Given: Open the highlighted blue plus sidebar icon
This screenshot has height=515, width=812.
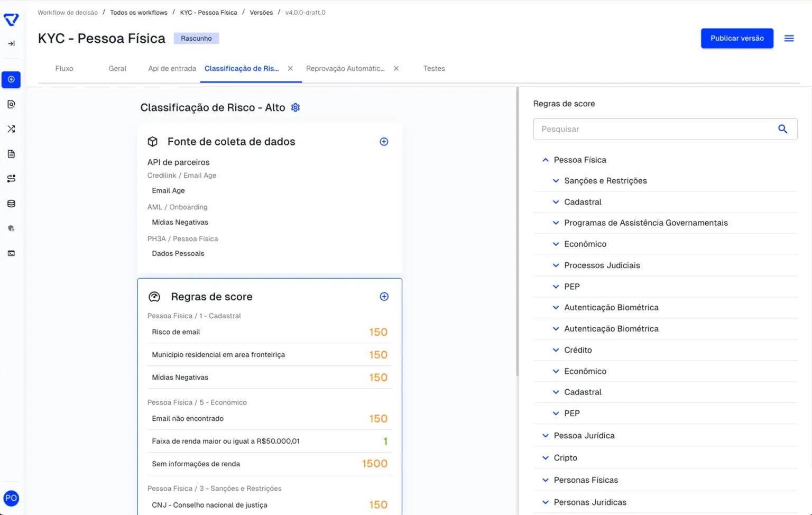Looking at the screenshot, I should [11, 79].
